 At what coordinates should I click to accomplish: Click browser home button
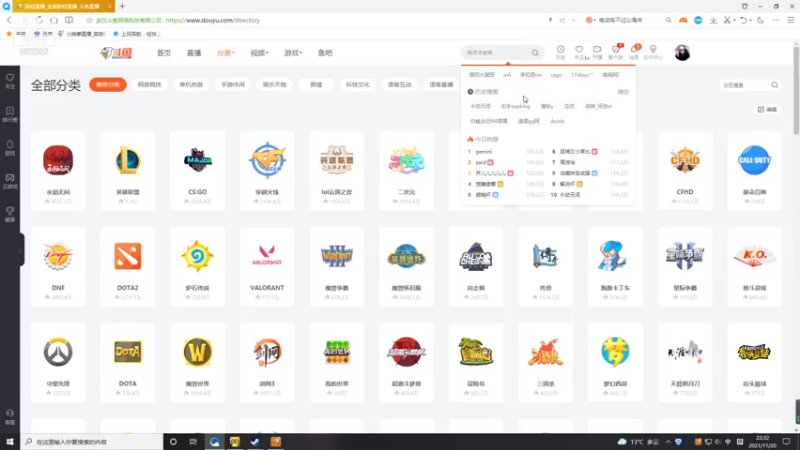point(54,20)
